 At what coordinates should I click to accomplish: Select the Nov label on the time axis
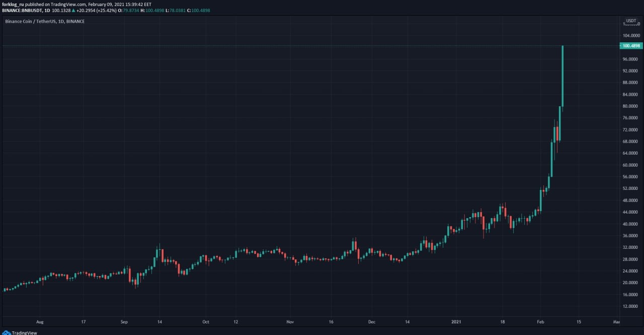coord(289,321)
